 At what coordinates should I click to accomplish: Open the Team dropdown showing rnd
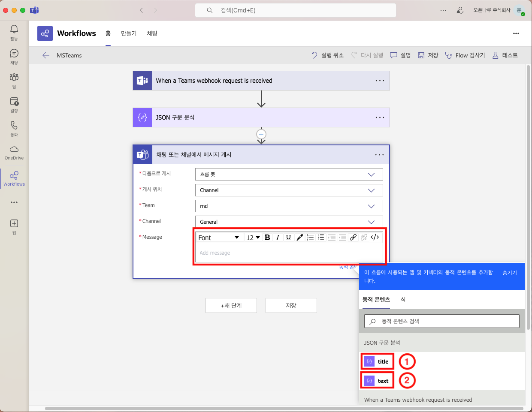coord(289,206)
